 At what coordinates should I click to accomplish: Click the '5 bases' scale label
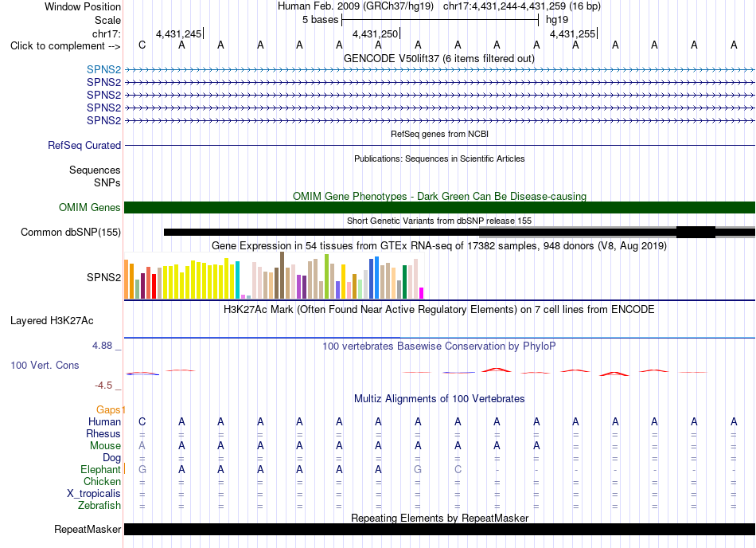click(320, 20)
